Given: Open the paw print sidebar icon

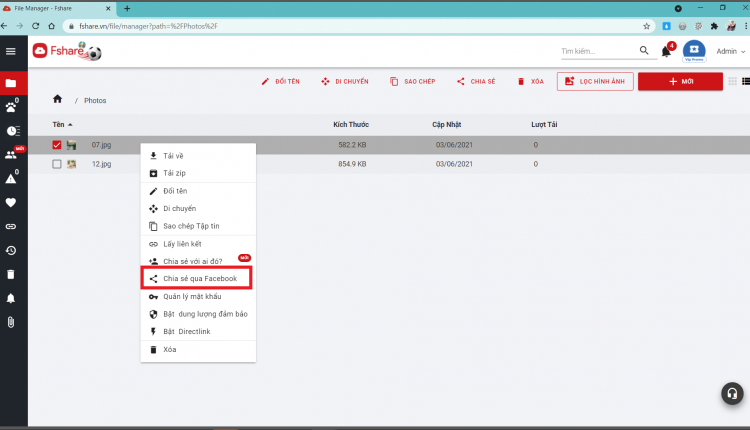Looking at the screenshot, I should coord(11,107).
